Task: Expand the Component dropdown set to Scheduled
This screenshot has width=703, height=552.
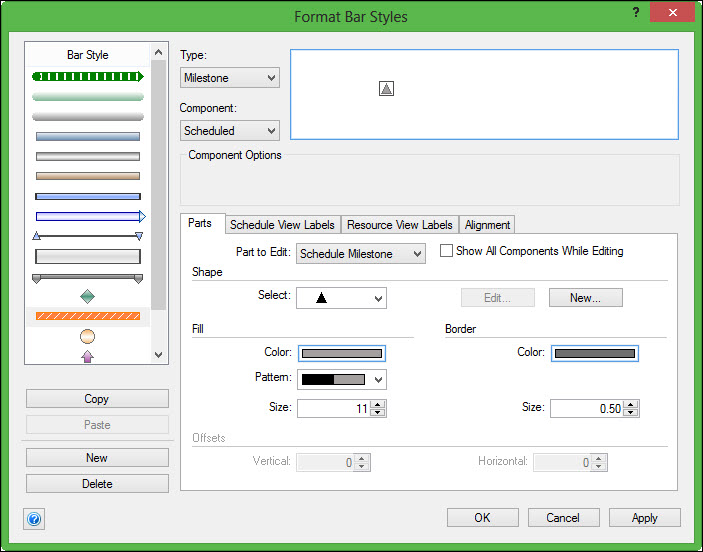Action: click(x=230, y=131)
